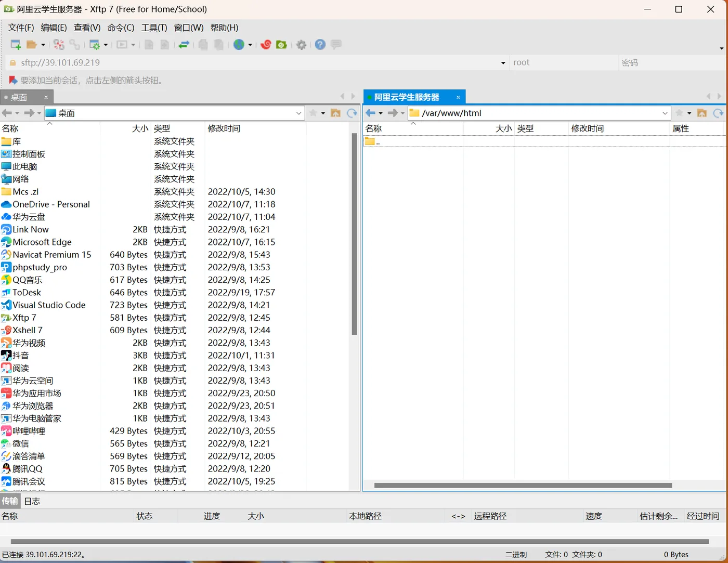
Task: Select the Xshell 7 shortcut
Action: pyautogui.click(x=28, y=330)
